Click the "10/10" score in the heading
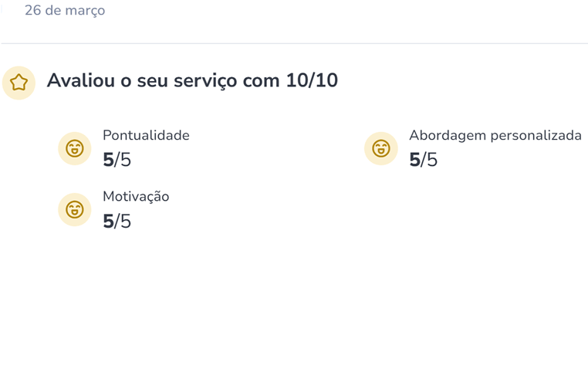This screenshot has width=588, height=386. [x=312, y=80]
